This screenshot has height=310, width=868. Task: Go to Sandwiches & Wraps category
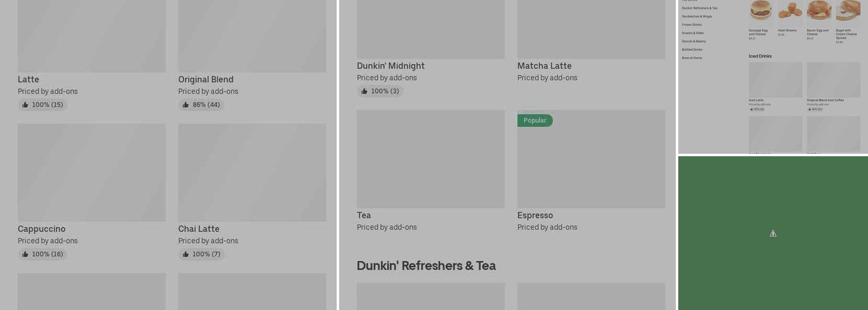697,16
